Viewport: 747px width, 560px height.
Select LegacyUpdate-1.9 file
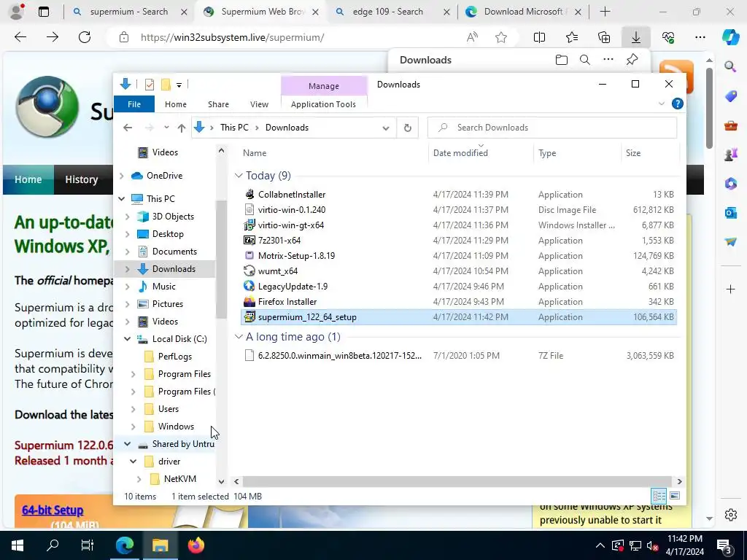(x=293, y=286)
